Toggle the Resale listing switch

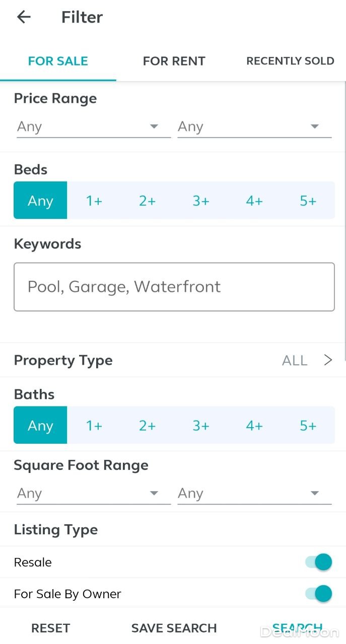tap(319, 562)
